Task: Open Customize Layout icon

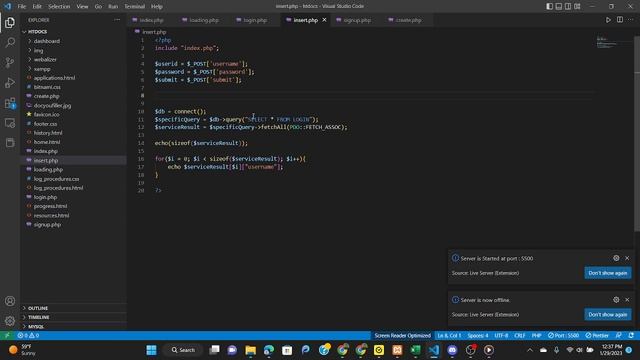Action: 577,6
